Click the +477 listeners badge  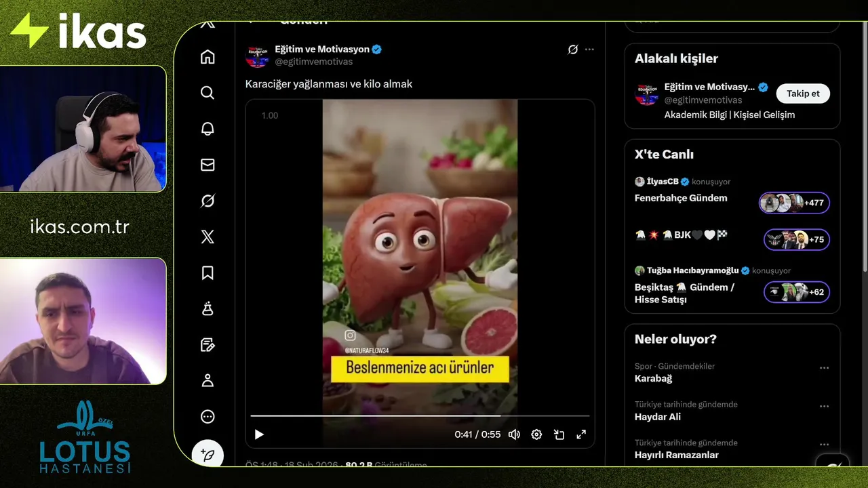[x=794, y=203]
